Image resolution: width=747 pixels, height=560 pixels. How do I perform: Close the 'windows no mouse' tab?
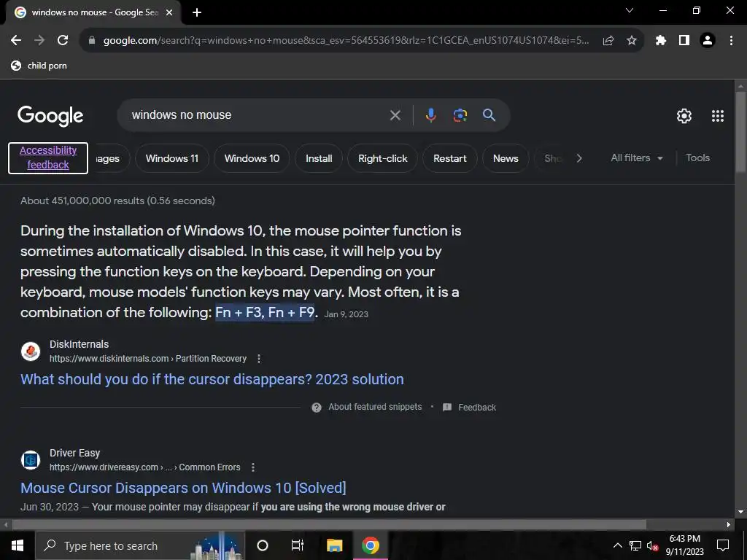169,12
